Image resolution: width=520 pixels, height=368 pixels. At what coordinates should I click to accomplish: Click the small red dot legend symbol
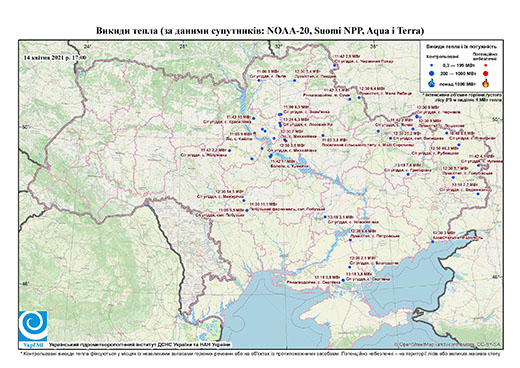(x=486, y=66)
